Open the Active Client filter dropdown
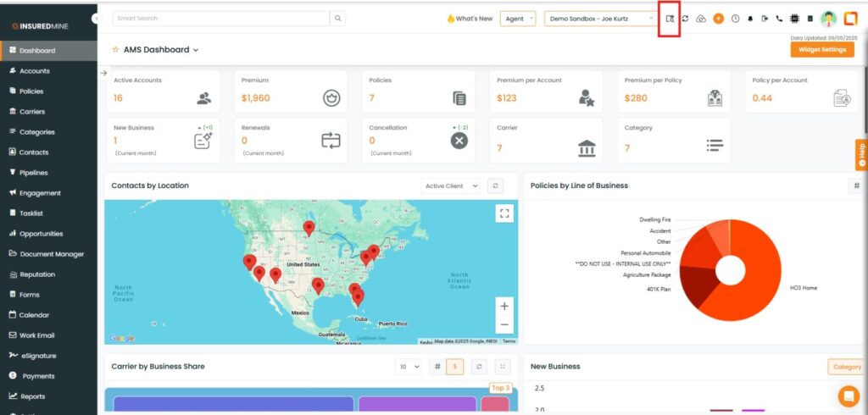The width and height of the screenshot is (868, 415). (451, 186)
